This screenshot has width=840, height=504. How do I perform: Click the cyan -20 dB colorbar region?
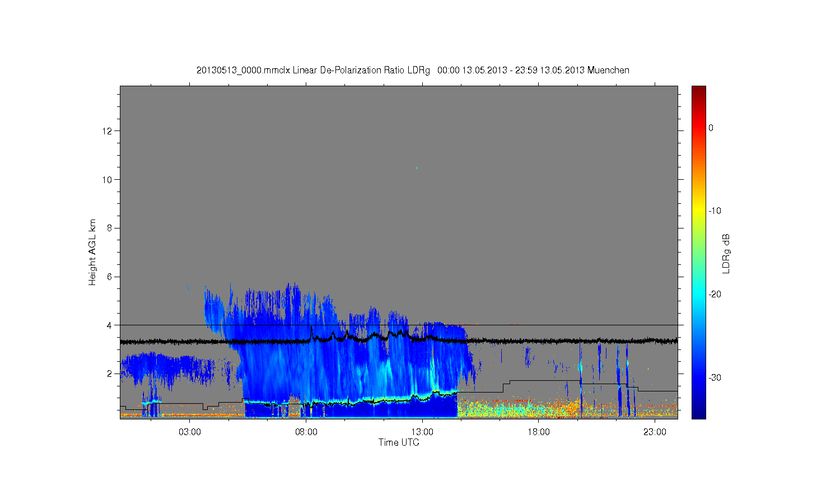pyautogui.click(x=698, y=294)
